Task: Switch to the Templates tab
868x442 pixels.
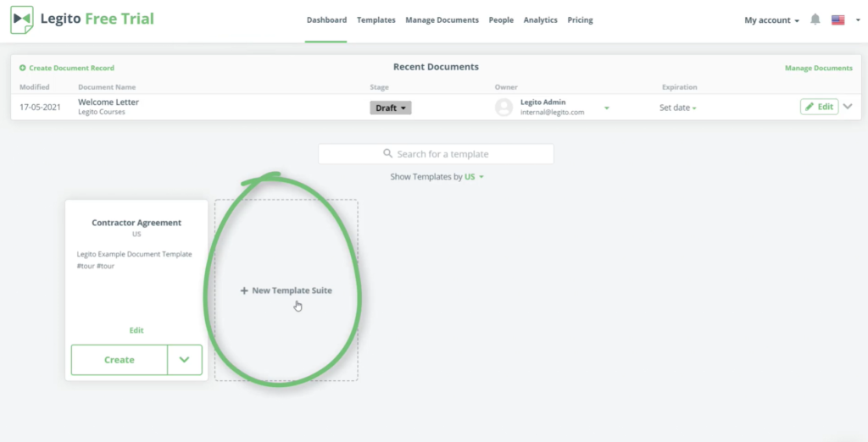Action: coord(376,20)
